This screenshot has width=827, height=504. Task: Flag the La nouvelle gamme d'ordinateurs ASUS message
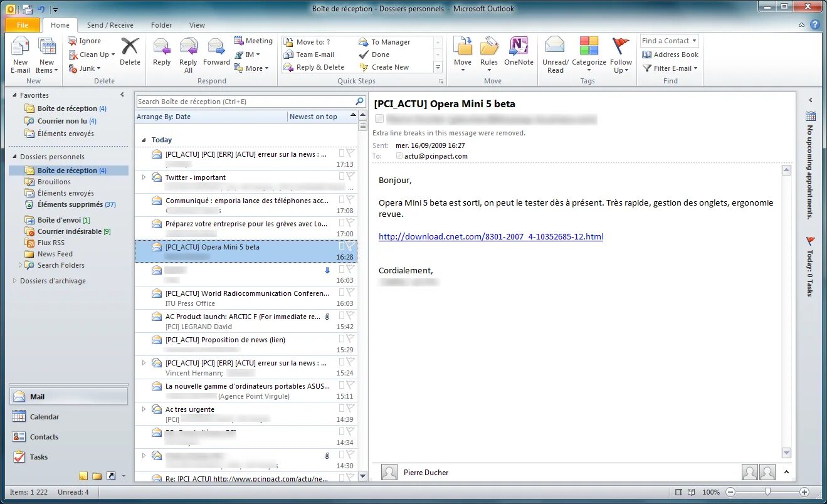pyautogui.click(x=350, y=386)
